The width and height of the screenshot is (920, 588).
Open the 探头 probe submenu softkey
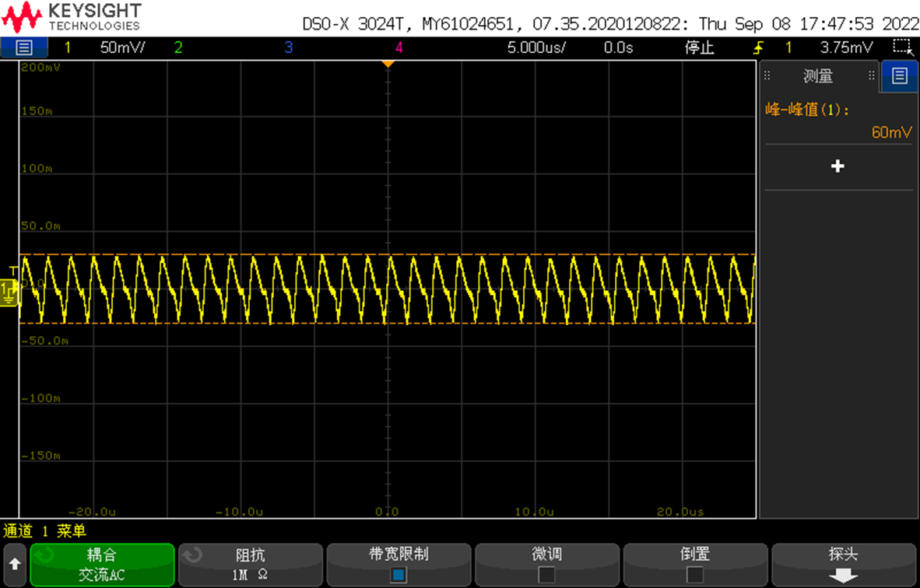[844, 565]
